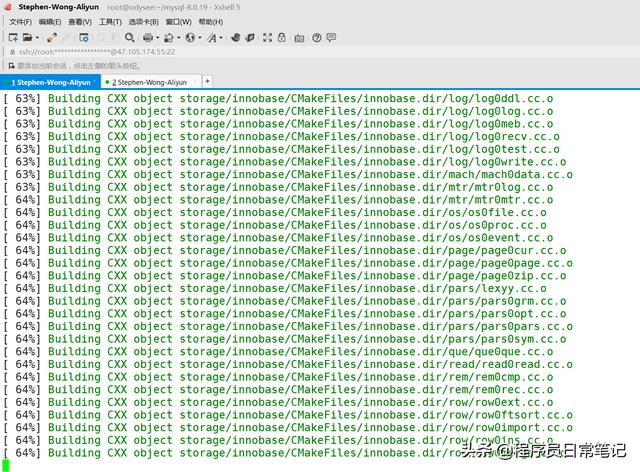Click the page0cur.cc.o build line
640x472 pixels.
(285, 250)
